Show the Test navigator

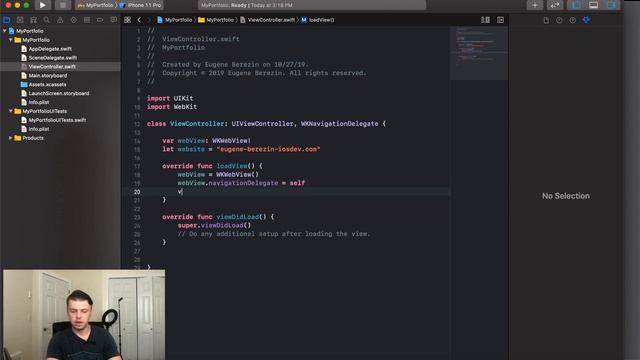point(73,20)
